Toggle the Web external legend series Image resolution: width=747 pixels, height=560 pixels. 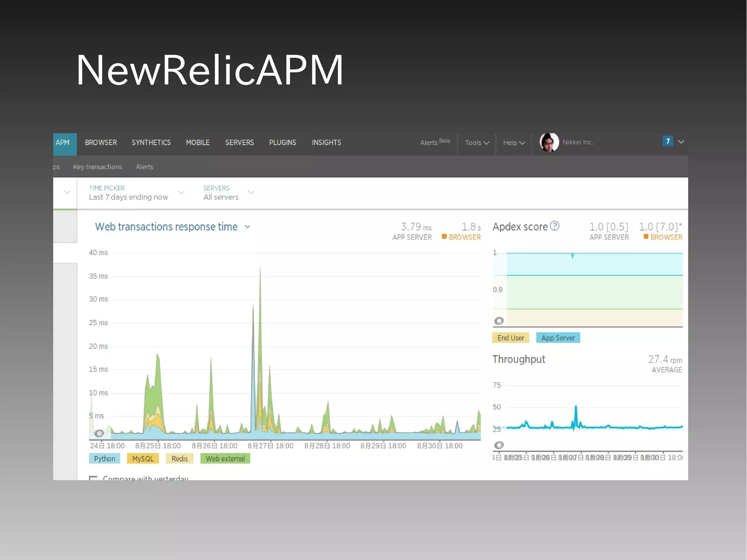pos(225,459)
